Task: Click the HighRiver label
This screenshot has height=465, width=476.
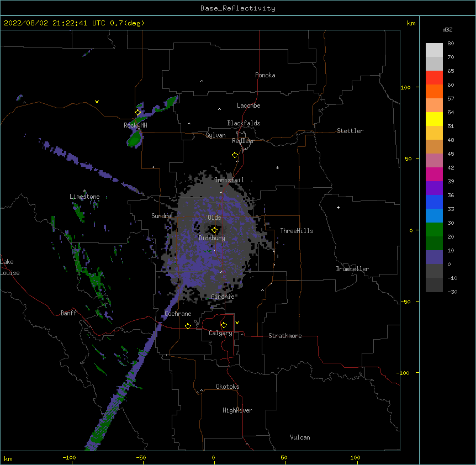Action: (x=237, y=410)
